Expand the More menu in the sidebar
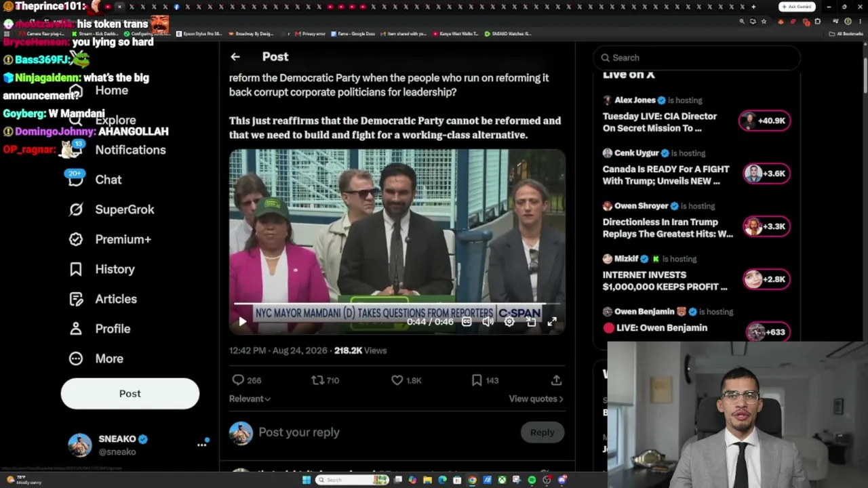Image resolution: width=868 pixels, height=488 pixels. tap(96, 359)
